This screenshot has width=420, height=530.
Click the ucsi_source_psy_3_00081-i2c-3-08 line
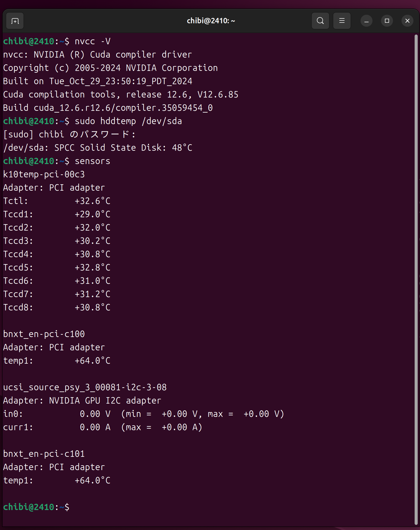pos(85,387)
